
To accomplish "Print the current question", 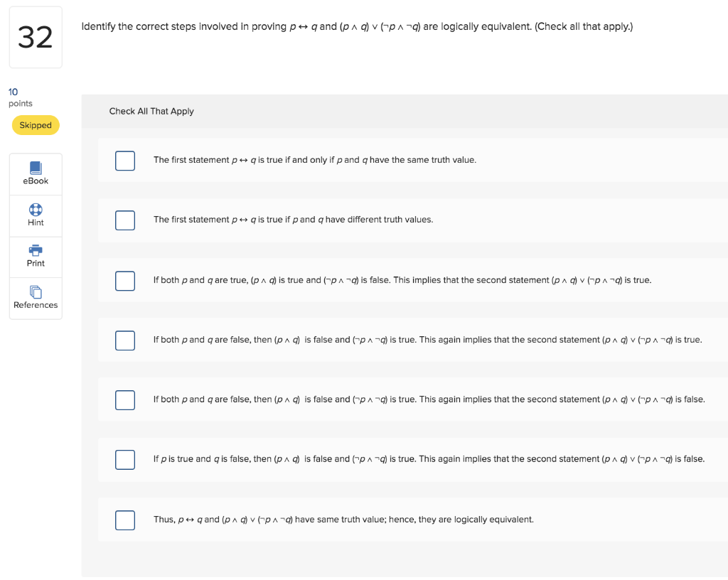I will [36, 256].
